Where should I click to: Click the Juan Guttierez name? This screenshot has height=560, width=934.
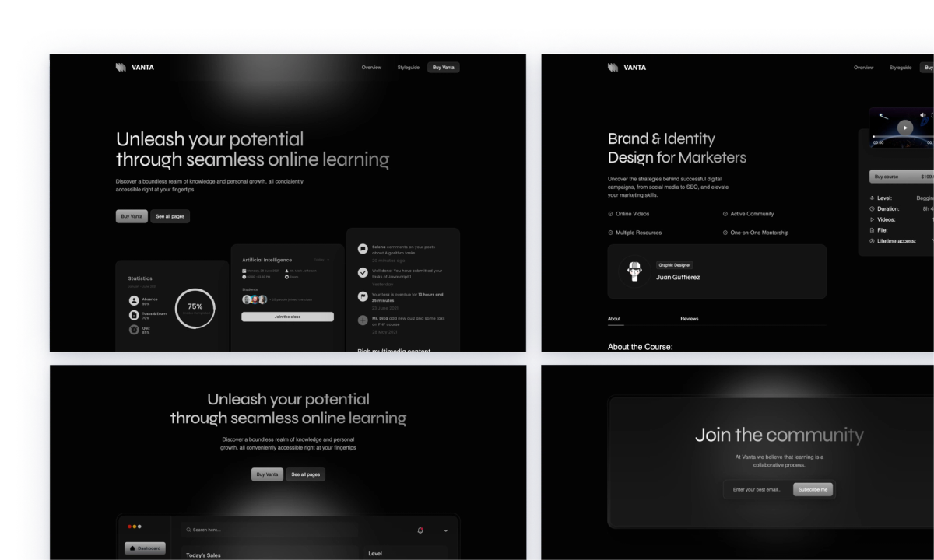[678, 277]
